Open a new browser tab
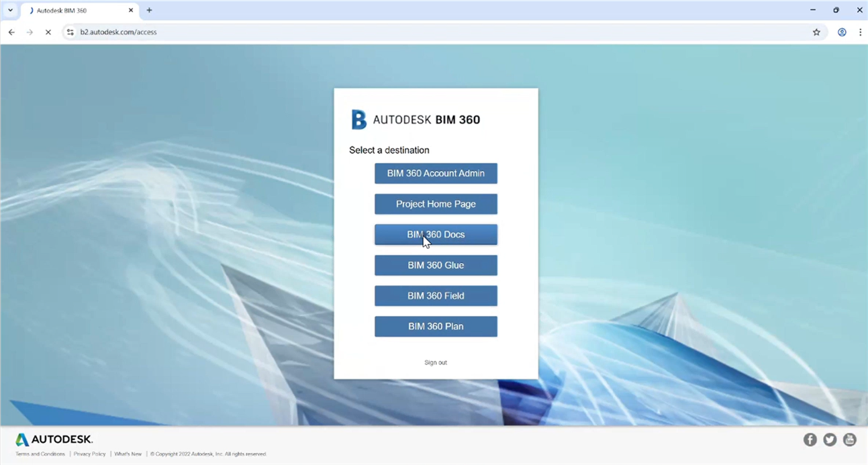Viewport: 868px width, 465px height. (149, 10)
